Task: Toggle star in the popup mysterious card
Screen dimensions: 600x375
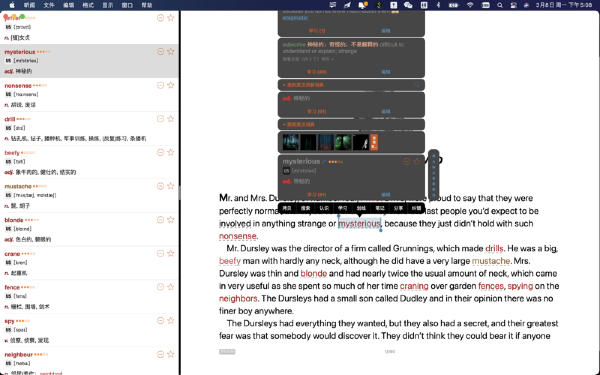Action: point(417,161)
